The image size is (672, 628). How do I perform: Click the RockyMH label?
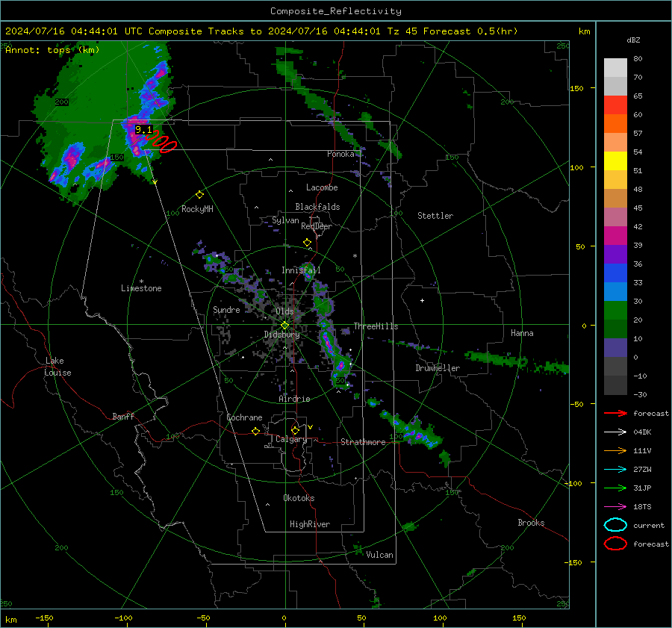tap(197, 209)
